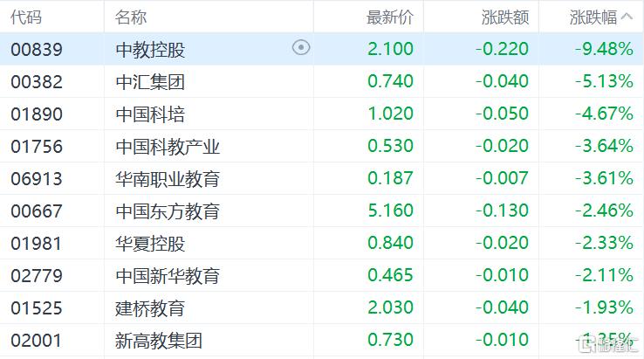The width and height of the screenshot is (644, 359).
Task: Click change amount -0.050
Action: pyautogui.click(x=502, y=114)
